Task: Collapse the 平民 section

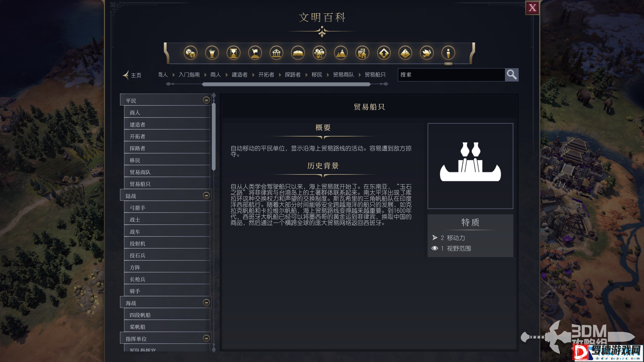Action: 206,100
